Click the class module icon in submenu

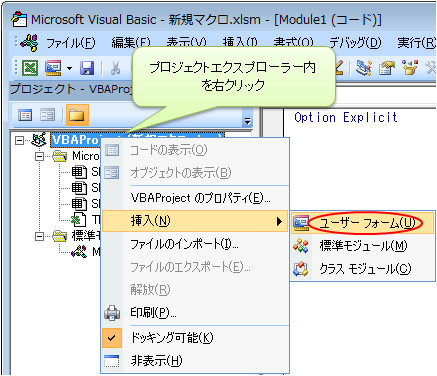301,269
